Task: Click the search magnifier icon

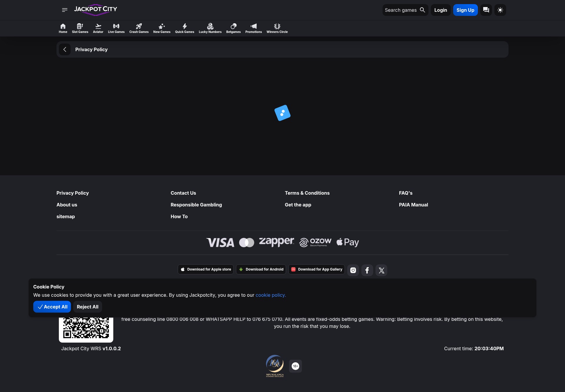Action: click(x=422, y=10)
